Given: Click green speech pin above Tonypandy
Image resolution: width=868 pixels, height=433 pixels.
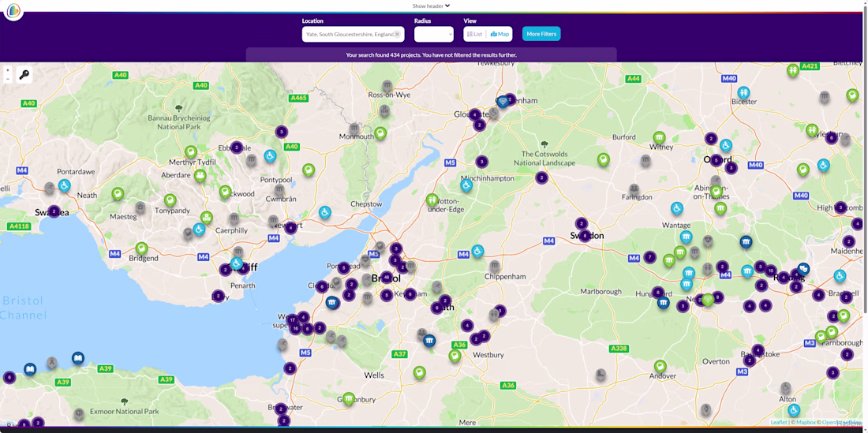Looking at the screenshot, I should (170, 200).
